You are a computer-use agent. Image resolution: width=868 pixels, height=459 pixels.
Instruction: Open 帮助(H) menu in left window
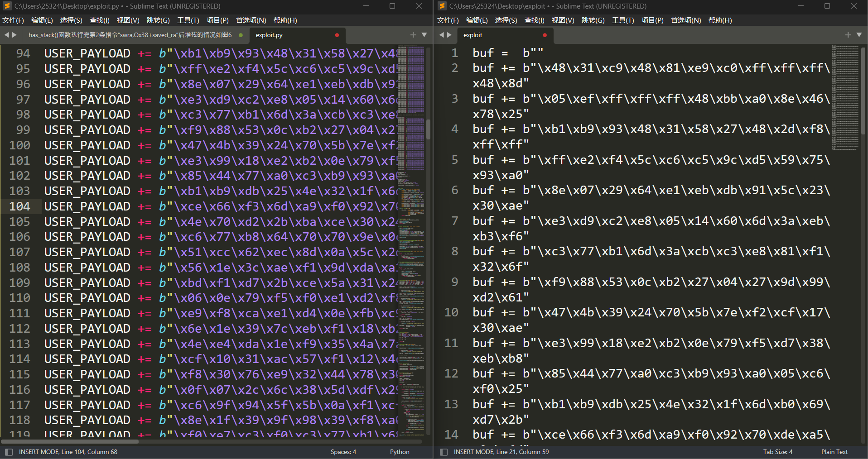click(x=285, y=20)
